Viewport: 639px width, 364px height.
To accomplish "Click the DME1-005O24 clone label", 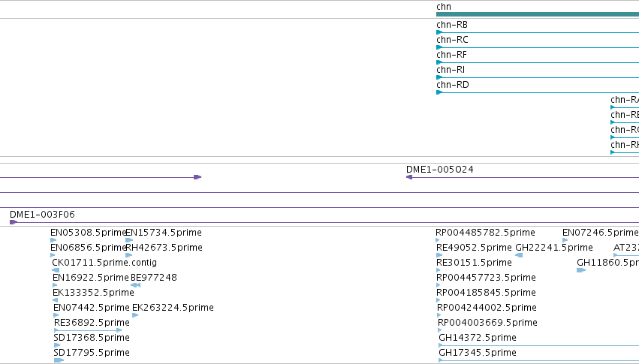I will coord(440,170).
